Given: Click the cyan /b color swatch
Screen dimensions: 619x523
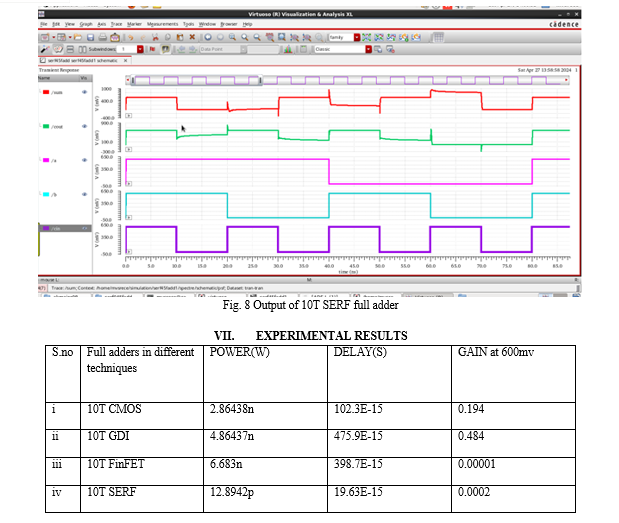Looking at the screenshot, I should pyautogui.click(x=46, y=194).
